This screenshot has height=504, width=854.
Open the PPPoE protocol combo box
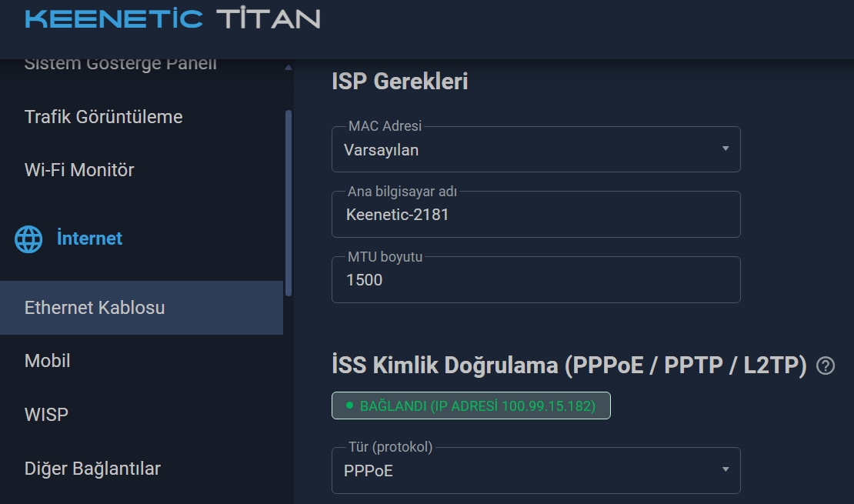(536, 470)
